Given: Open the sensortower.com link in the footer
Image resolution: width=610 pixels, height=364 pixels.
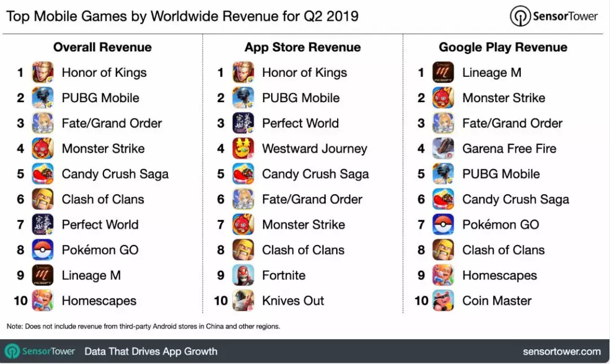Looking at the screenshot, I should click(x=561, y=352).
